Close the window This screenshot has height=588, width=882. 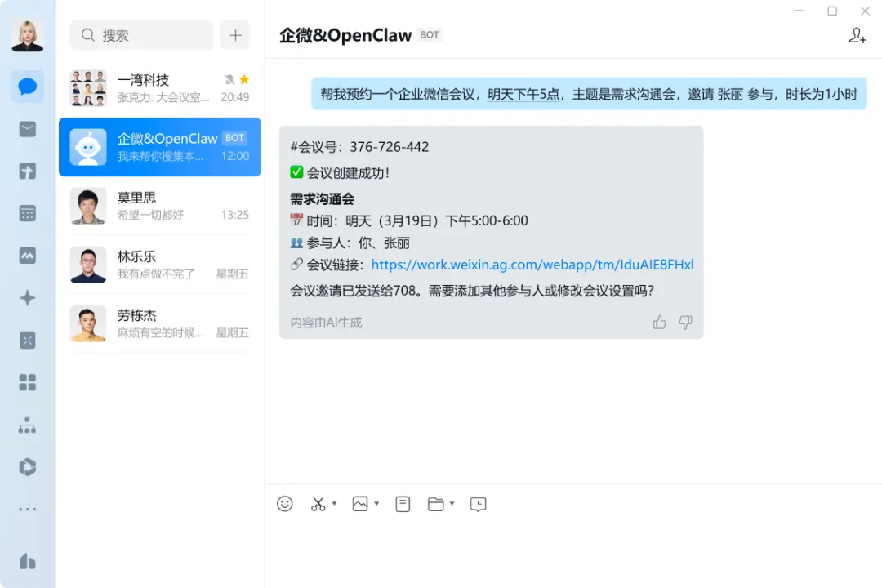pos(865,11)
